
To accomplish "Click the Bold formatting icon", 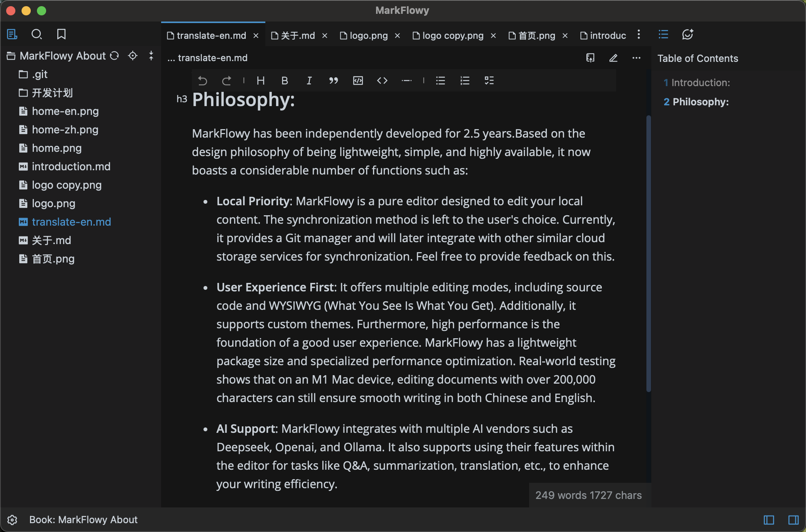I will click(285, 81).
